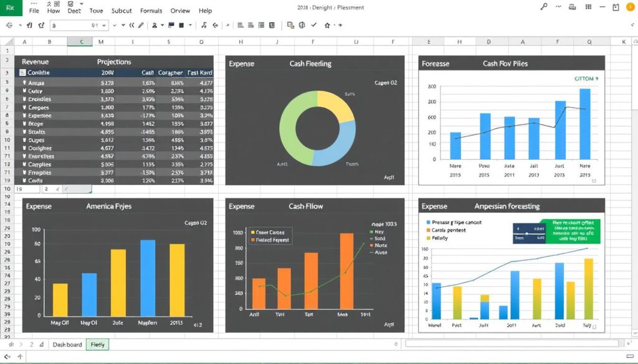Click the printer icon near the top right
This screenshot has height=364, width=638.
pos(573,7)
